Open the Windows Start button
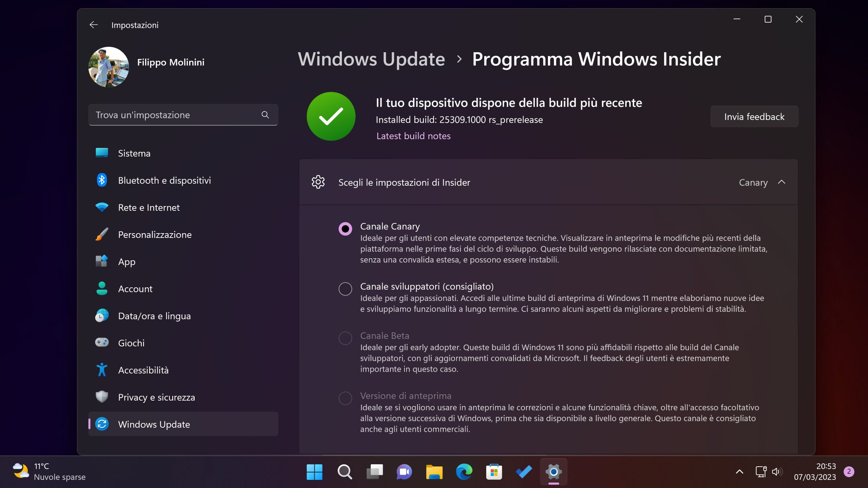Screen dimensions: 868x488 tap(314, 472)
